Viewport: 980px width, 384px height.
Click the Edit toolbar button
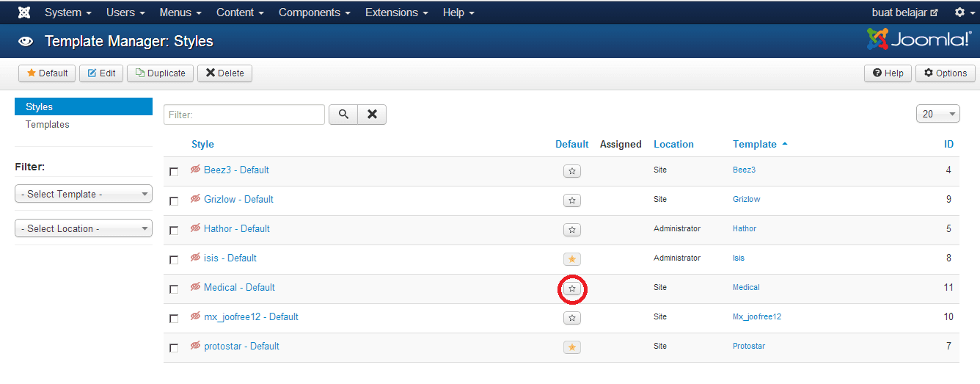point(101,73)
